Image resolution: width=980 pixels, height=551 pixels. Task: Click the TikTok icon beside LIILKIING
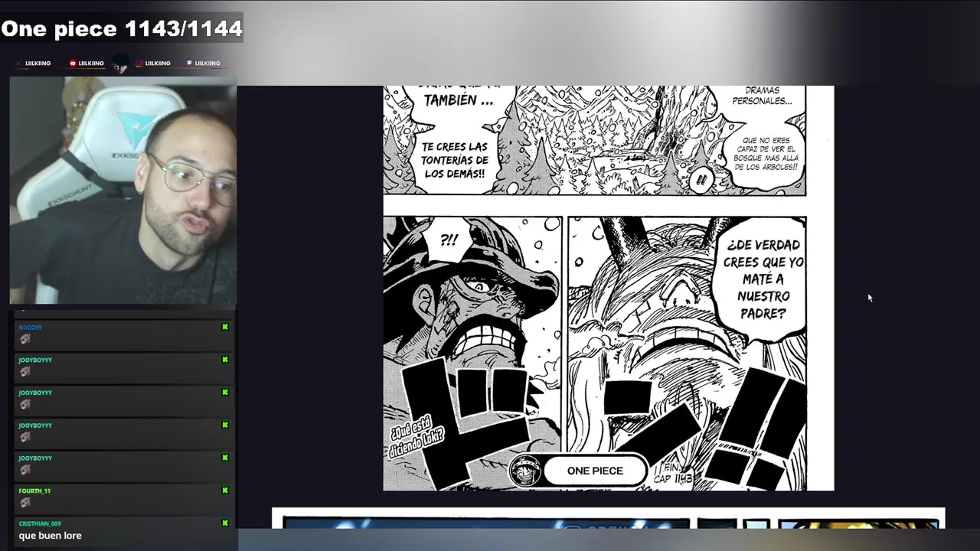(x=19, y=64)
